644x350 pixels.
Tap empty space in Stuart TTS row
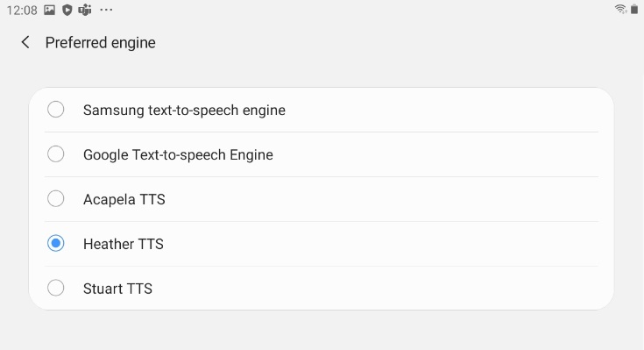click(370, 289)
